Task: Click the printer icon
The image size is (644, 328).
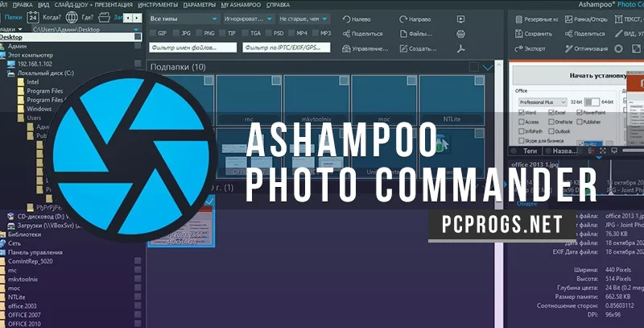Action: pos(460,34)
